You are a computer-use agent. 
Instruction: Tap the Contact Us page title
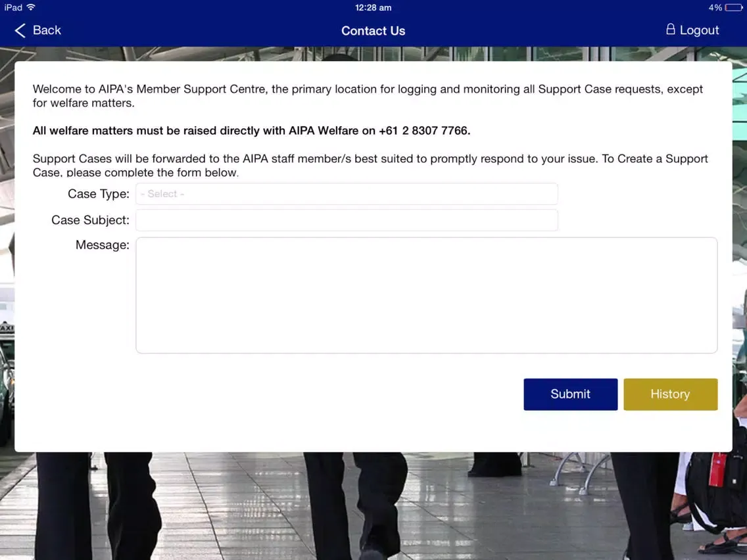tap(373, 31)
